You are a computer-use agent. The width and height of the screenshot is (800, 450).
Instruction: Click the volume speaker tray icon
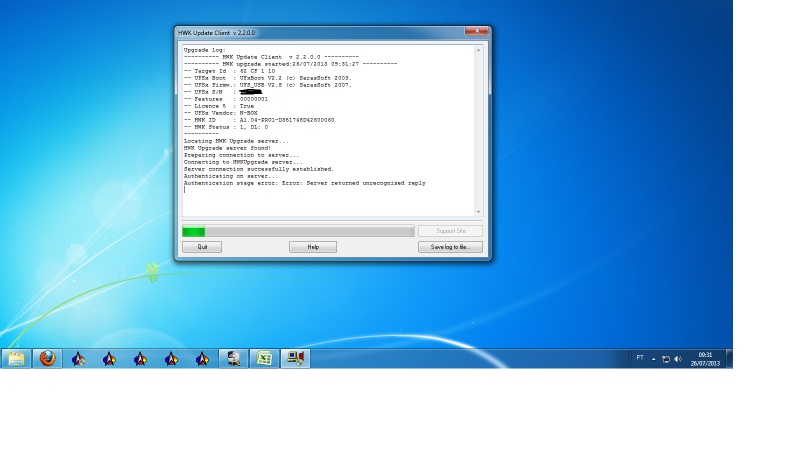678,359
